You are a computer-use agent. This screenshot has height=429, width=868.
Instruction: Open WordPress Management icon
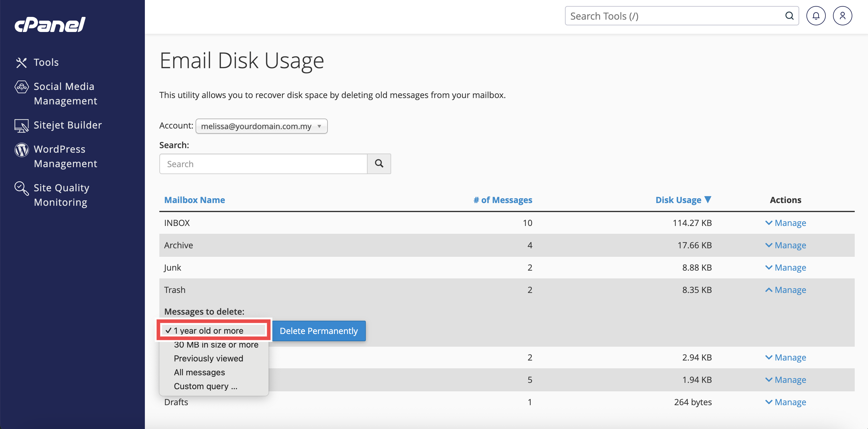pyautogui.click(x=21, y=150)
